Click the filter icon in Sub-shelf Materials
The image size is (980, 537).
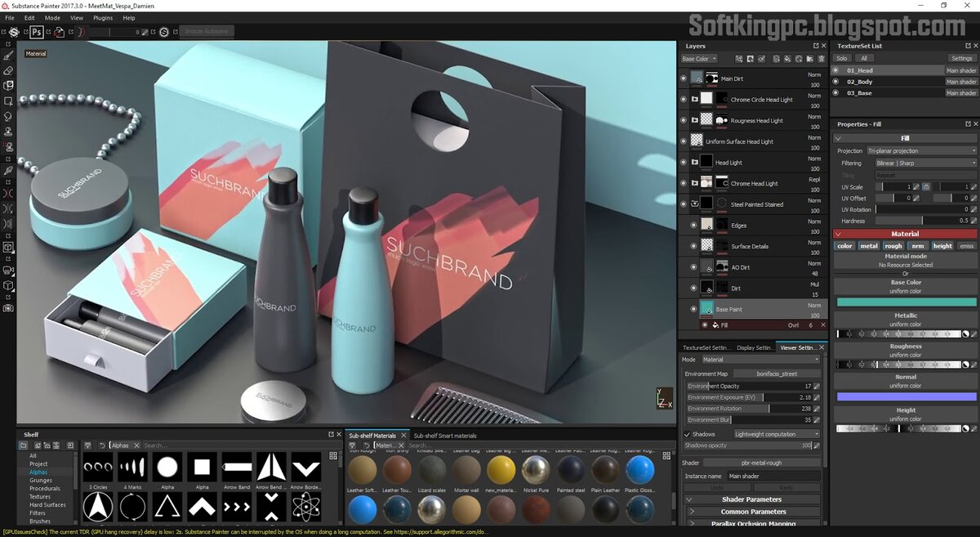pos(353,445)
